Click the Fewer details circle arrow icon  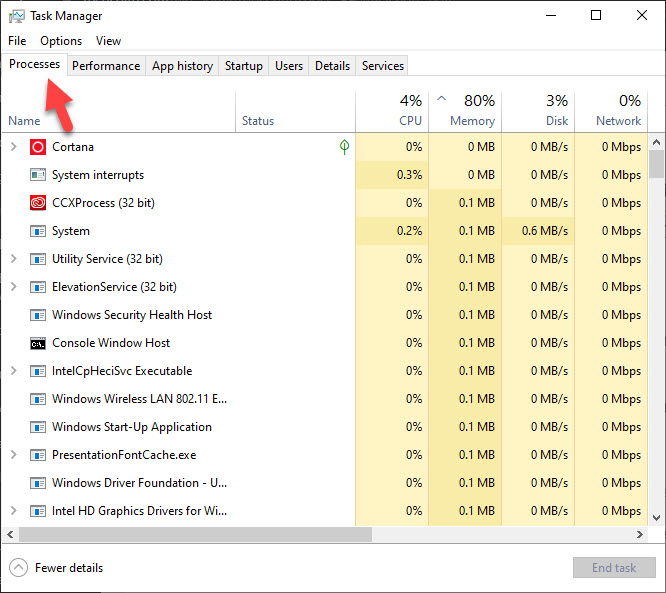18,568
